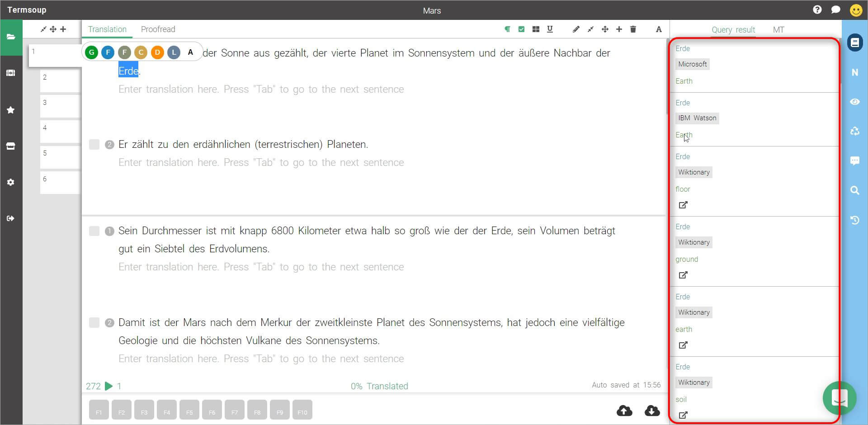Check the box for 'Sein Durchmesser' sentence

[x=94, y=231]
